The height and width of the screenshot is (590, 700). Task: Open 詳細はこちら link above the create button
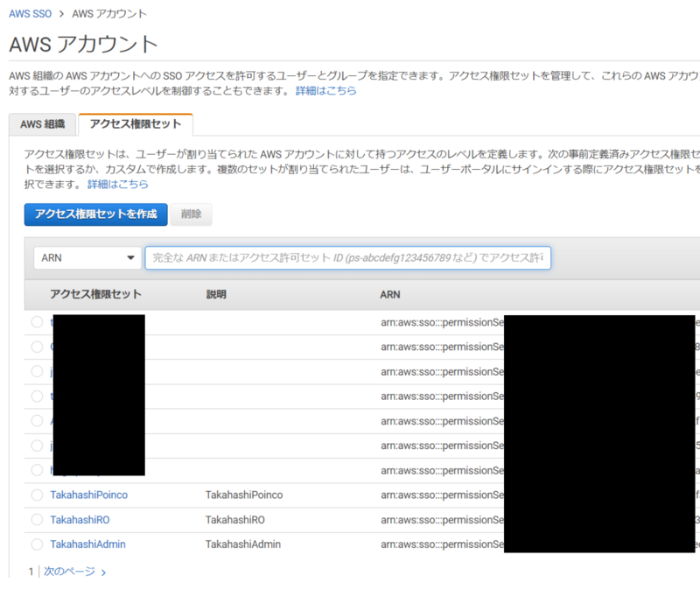tap(115, 185)
